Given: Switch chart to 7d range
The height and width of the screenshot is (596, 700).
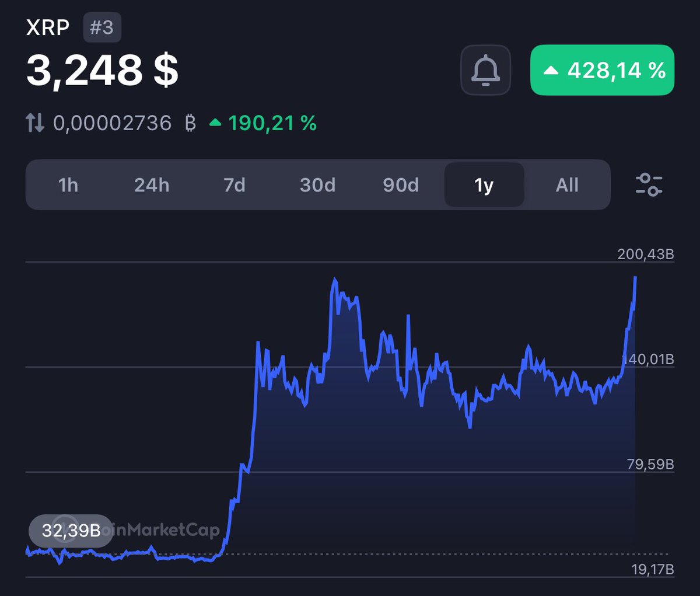Looking at the screenshot, I should (x=235, y=185).
